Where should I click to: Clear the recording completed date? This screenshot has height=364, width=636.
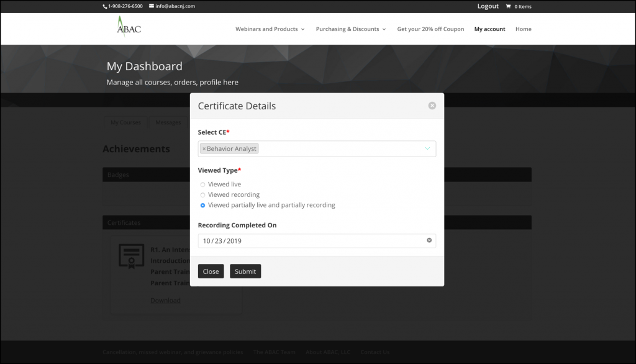pos(429,240)
